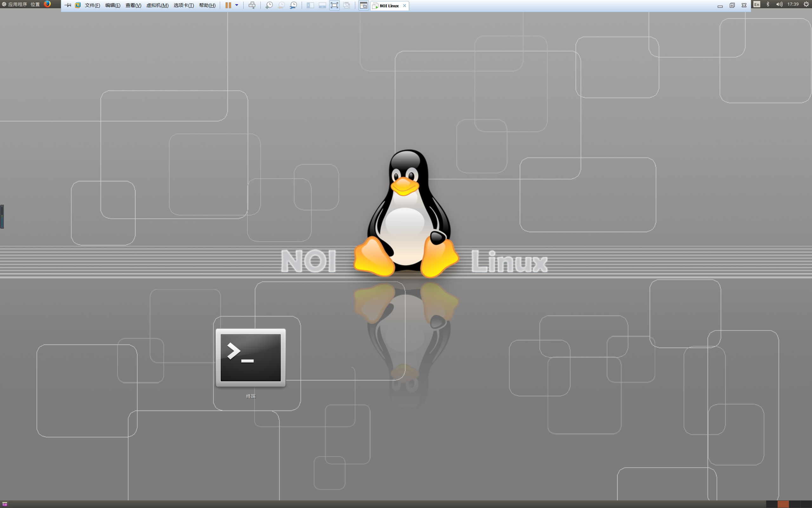Open the system power gear menu

click(x=806, y=4)
